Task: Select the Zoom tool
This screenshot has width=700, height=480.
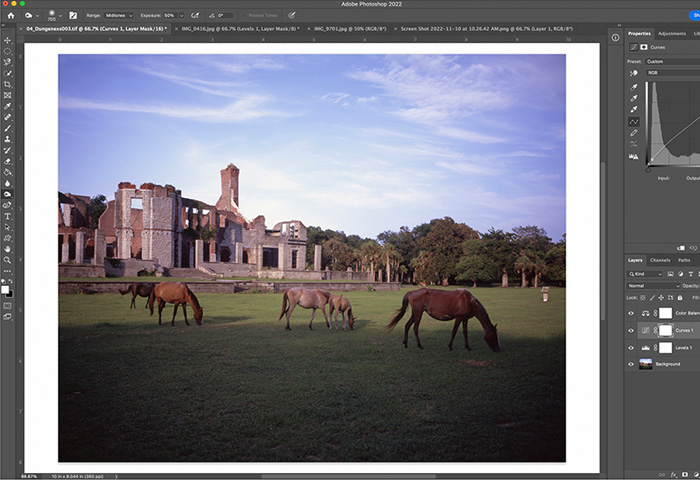Action: (8, 260)
